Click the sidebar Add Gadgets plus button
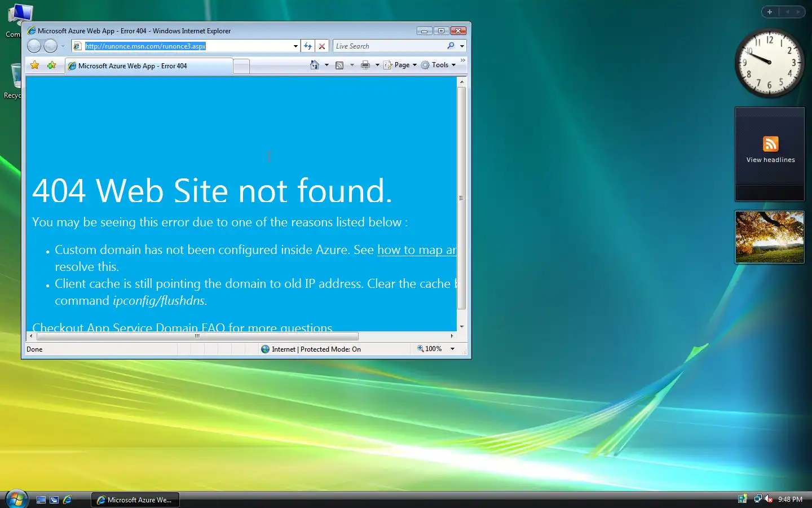 (x=770, y=11)
